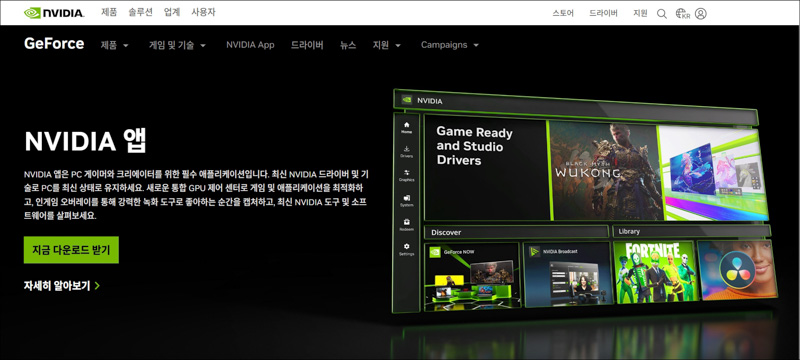Open the user account profile icon
Viewport: 800px width, 360px height.
point(701,14)
